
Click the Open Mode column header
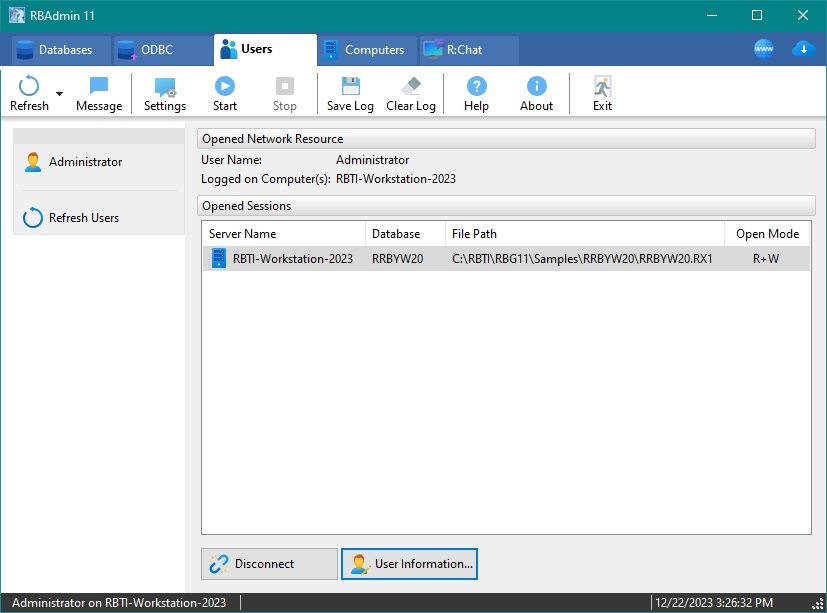[767, 234]
